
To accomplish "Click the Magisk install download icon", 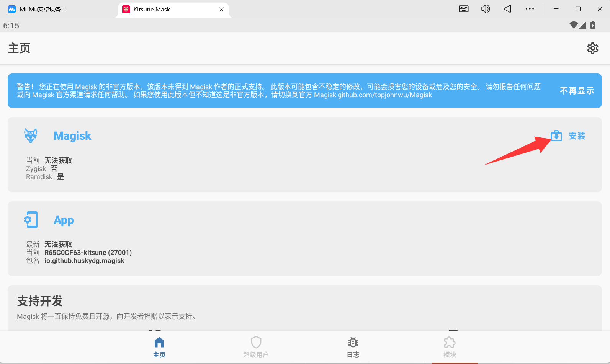I will click(x=556, y=135).
